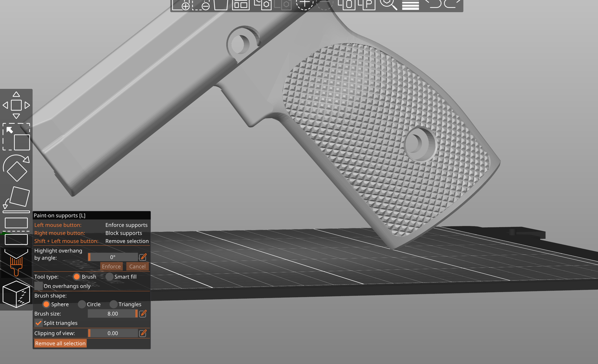Click Remove all selection button

click(x=60, y=343)
